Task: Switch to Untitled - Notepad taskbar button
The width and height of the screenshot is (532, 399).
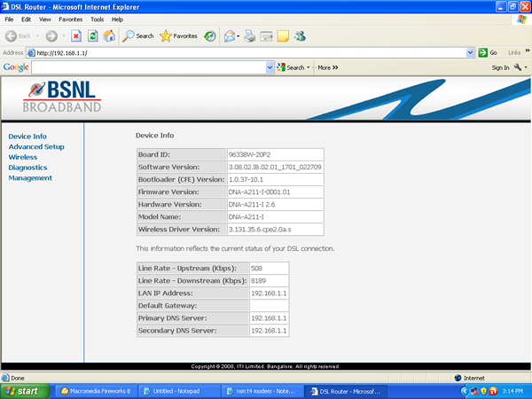Action: click(x=179, y=391)
